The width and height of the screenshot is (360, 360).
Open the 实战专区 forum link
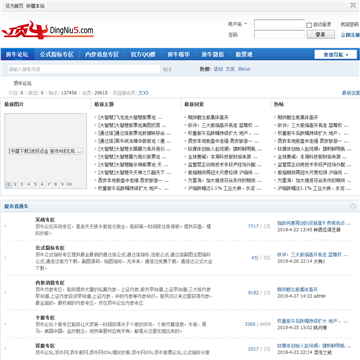(45, 220)
